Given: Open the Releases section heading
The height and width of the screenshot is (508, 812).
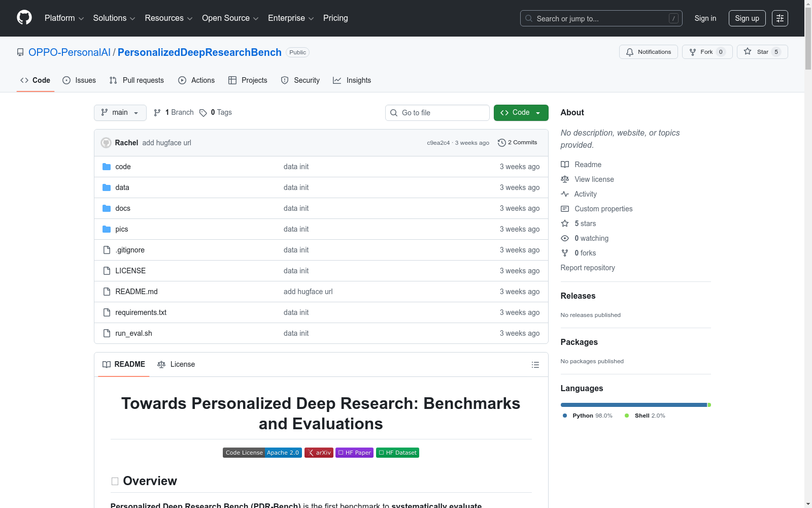Looking at the screenshot, I should coord(578,296).
